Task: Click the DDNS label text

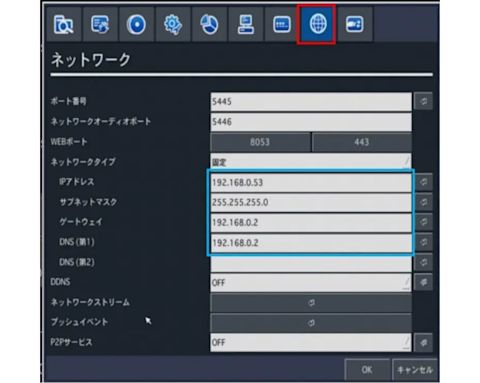Action: click(60, 282)
